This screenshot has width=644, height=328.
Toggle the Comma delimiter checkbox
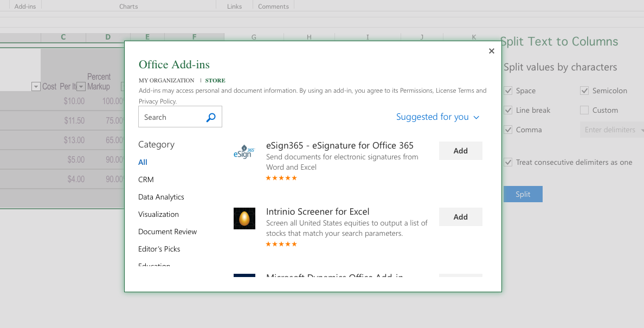(x=508, y=130)
